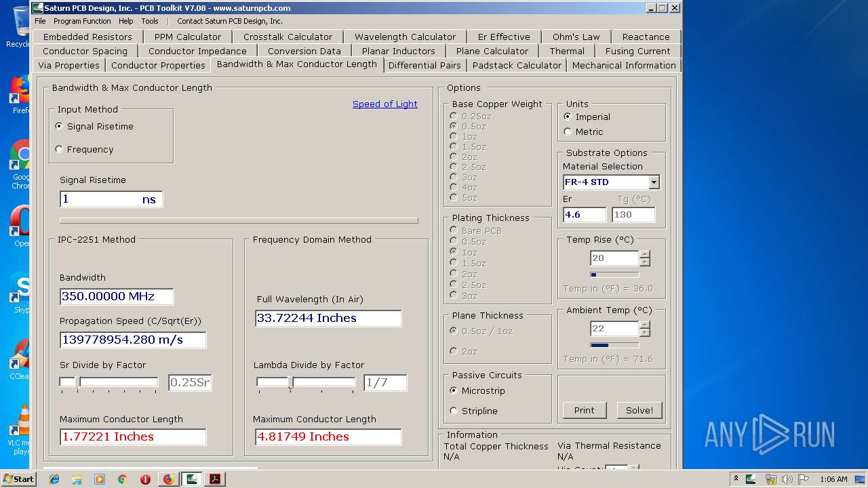Open the Fusing Current tab

pos(638,51)
